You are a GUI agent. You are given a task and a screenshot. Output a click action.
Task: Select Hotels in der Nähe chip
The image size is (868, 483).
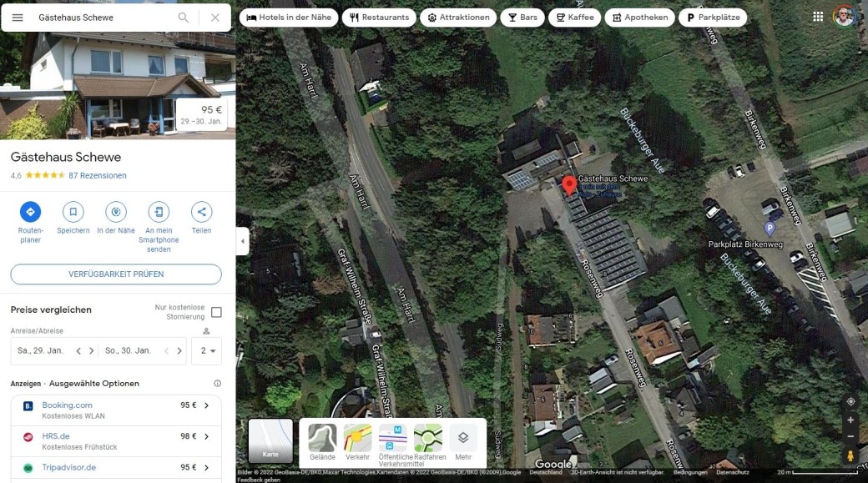pos(288,18)
